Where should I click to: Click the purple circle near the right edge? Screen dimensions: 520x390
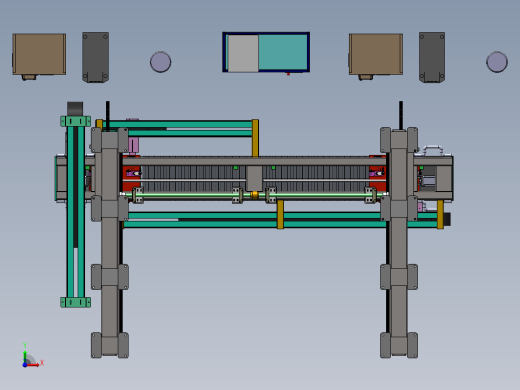click(497, 62)
